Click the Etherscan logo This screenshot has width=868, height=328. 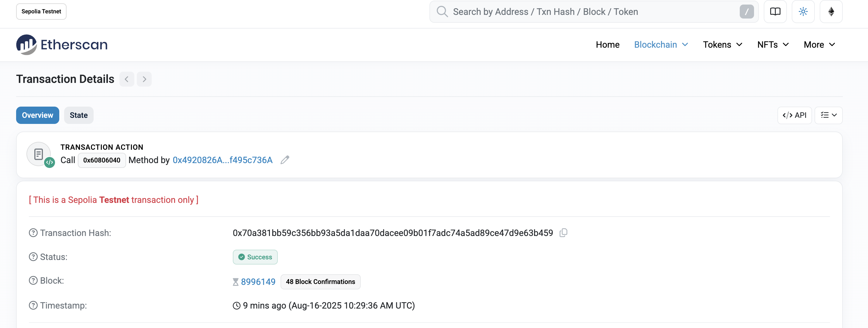(62, 44)
